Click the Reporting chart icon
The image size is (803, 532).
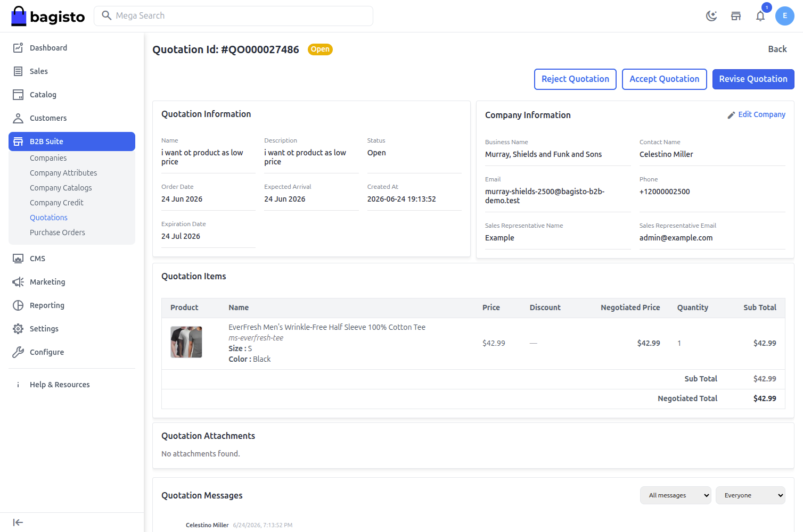18,305
